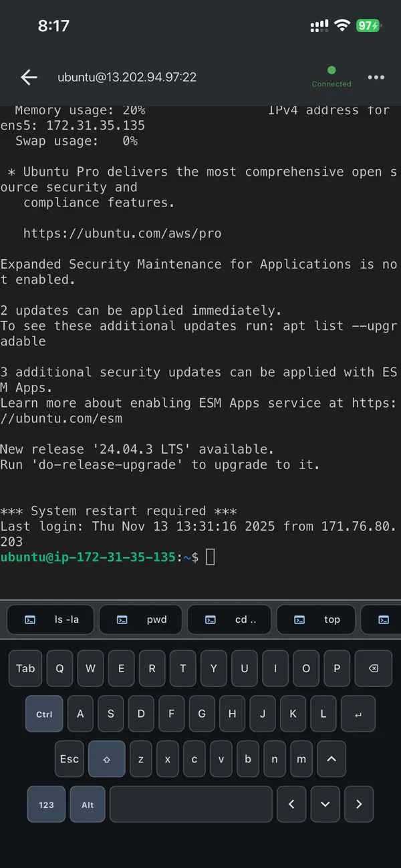Run the pwd snippet
Viewport: 401px width, 868px height.
(x=140, y=619)
